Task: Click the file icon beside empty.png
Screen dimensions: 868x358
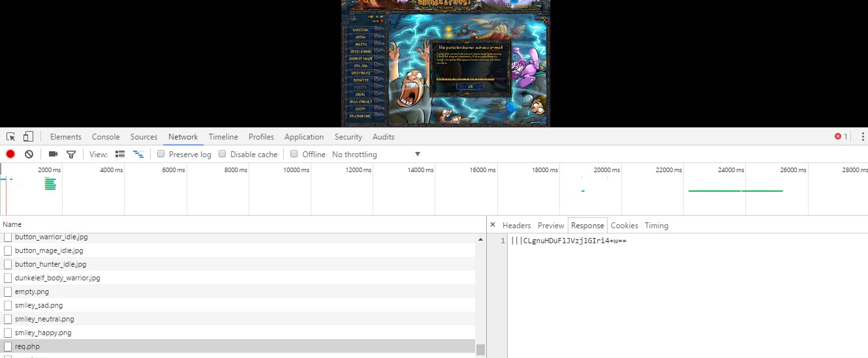Action: pos(8,291)
